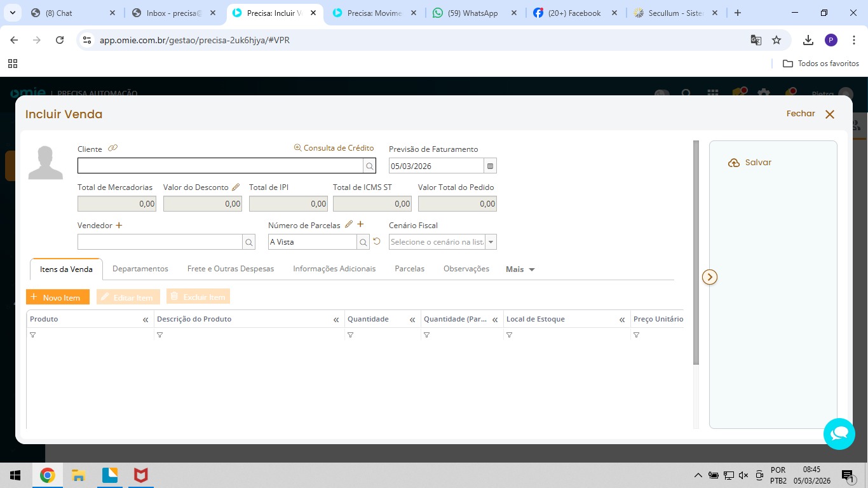Switch to the Departamentos tab

(140, 269)
